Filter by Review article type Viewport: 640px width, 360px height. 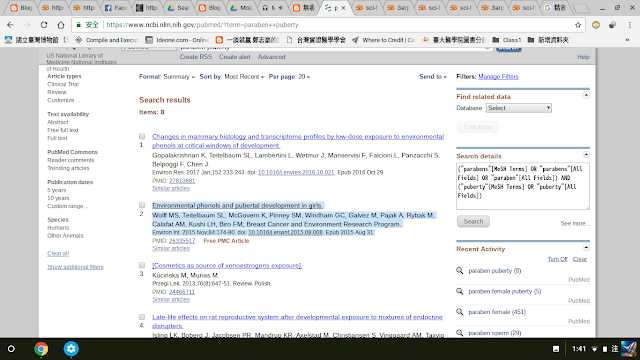pos(57,92)
